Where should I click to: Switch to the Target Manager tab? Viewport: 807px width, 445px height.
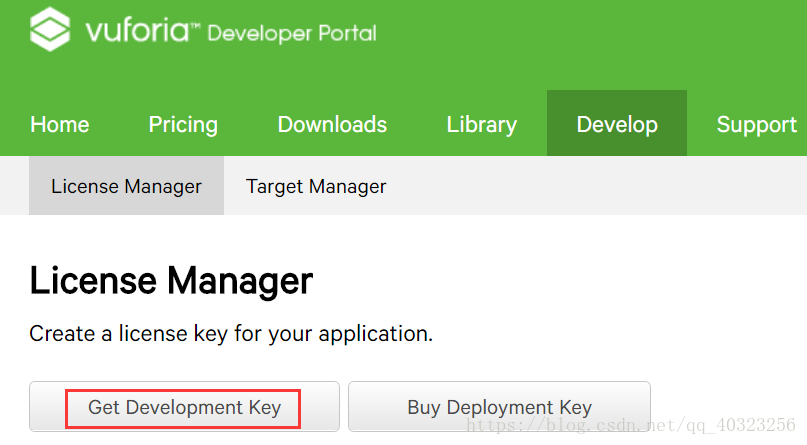coord(316,186)
